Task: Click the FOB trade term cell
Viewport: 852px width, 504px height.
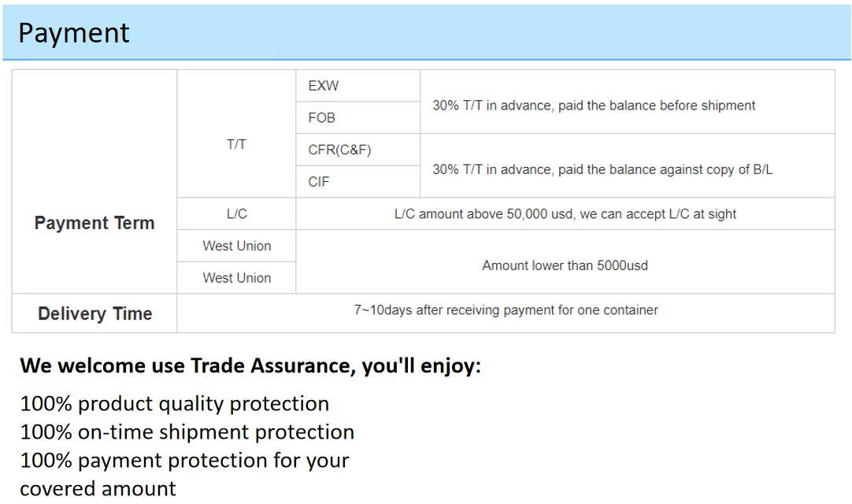Action: pyautogui.click(x=322, y=118)
